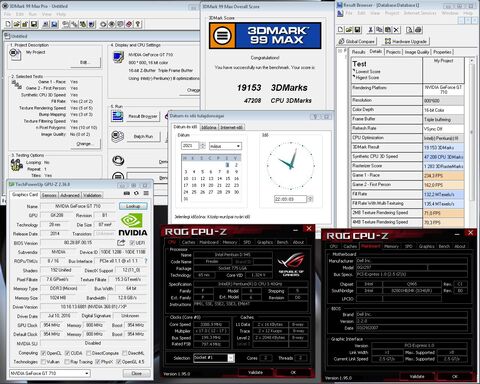Toggle the Vulkan checkbox in GPU-Z
The image size is (480, 384).
43,362
